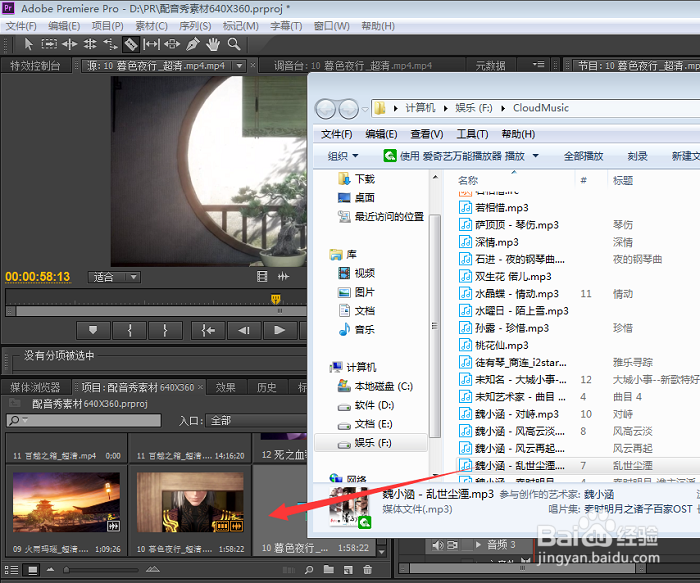This screenshot has width=700, height=583.
Task: Switch to the 效果 tab
Action: click(x=225, y=387)
